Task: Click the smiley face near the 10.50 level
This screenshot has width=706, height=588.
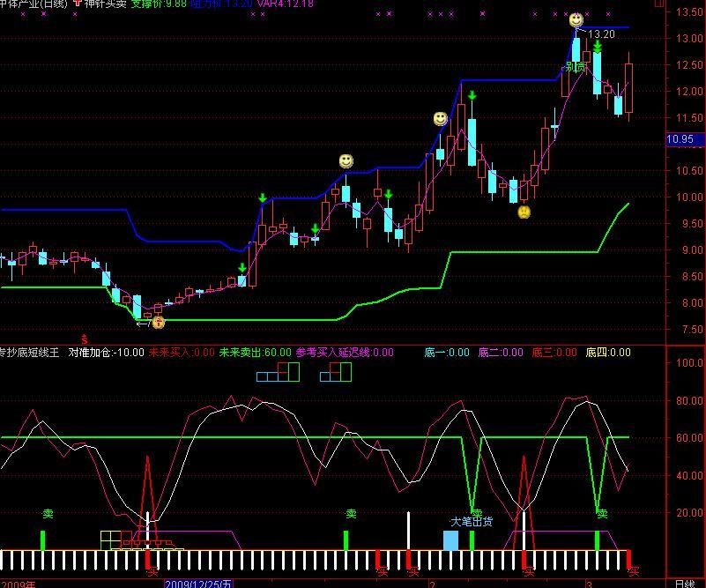Action: (x=346, y=161)
